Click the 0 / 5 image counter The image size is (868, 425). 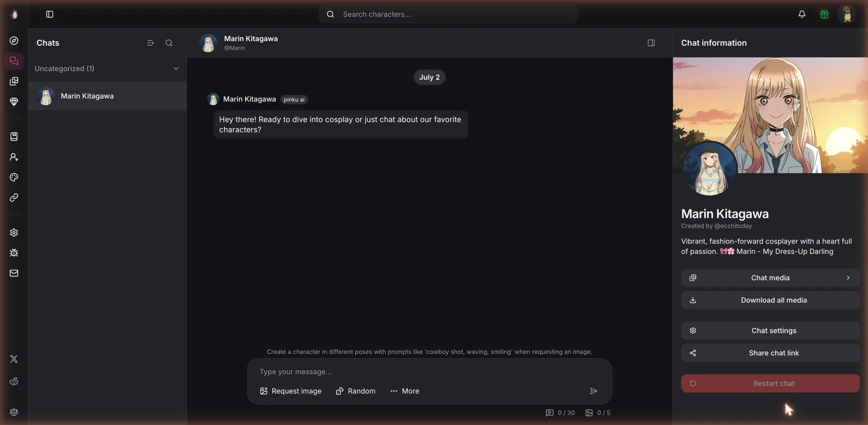598,413
